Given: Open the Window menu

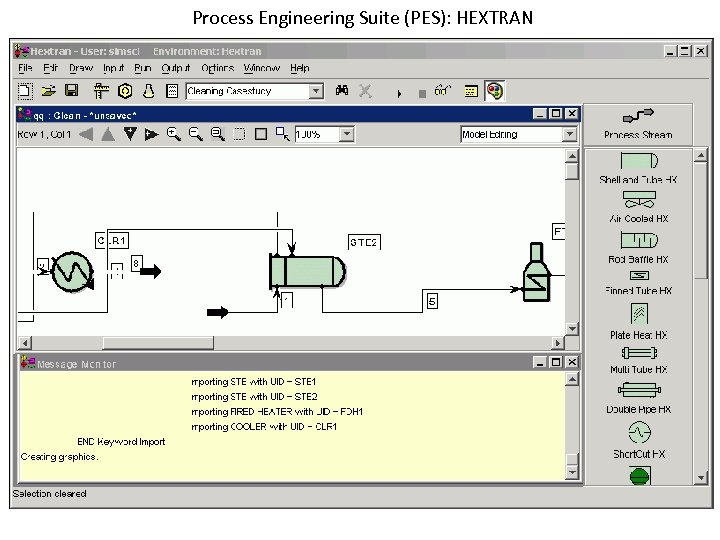Looking at the screenshot, I should [262, 68].
